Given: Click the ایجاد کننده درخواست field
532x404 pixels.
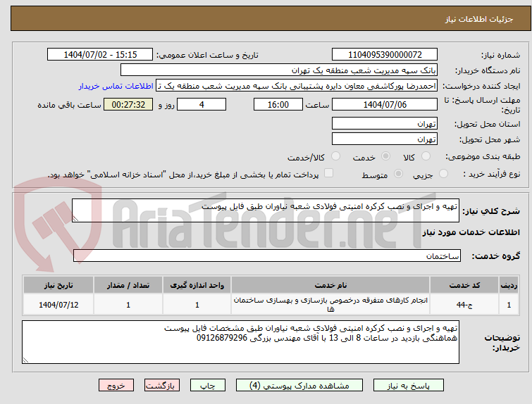Looking at the screenshot, I should [x=297, y=86].
